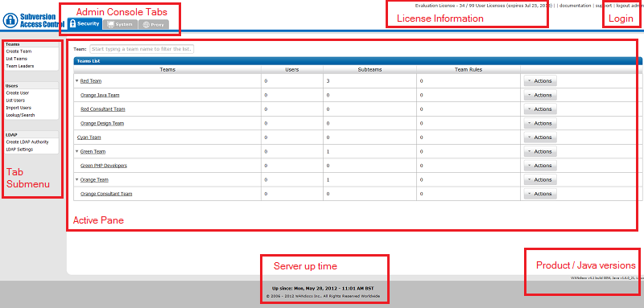This screenshot has width=644, height=308.
Task: Switch to the System tab
Action: click(x=120, y=25)
